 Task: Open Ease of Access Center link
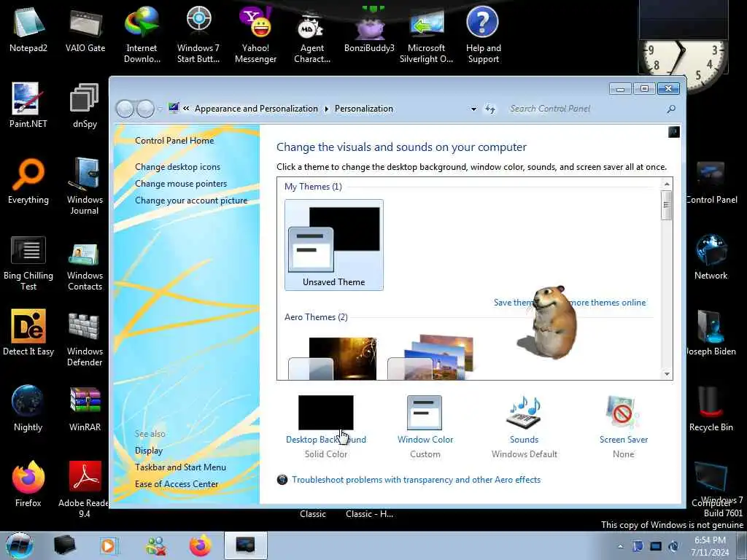(177, 484)
